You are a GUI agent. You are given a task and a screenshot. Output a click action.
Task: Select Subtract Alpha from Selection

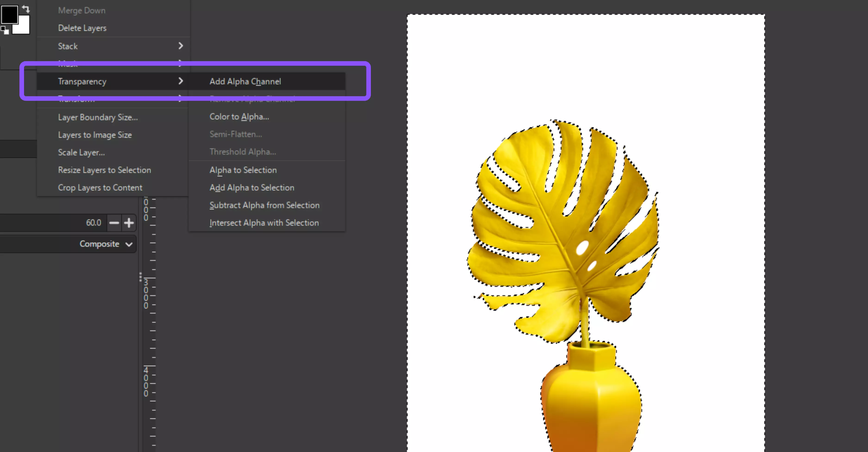[264, 205]
